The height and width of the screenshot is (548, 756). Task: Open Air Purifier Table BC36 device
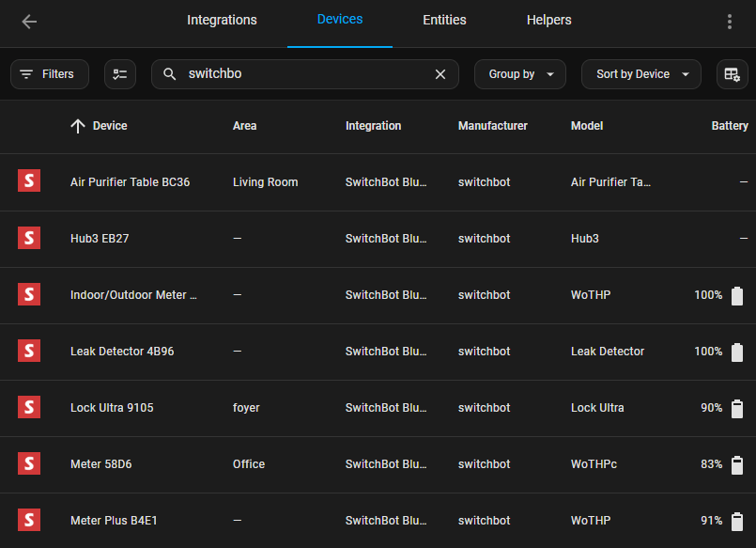click(130, 182)
